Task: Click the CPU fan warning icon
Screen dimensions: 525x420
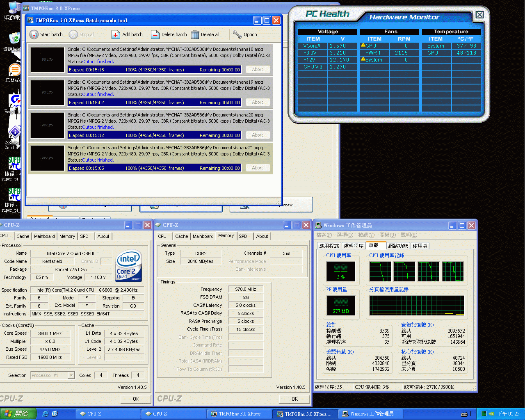Action: click(x=363, y=46)
